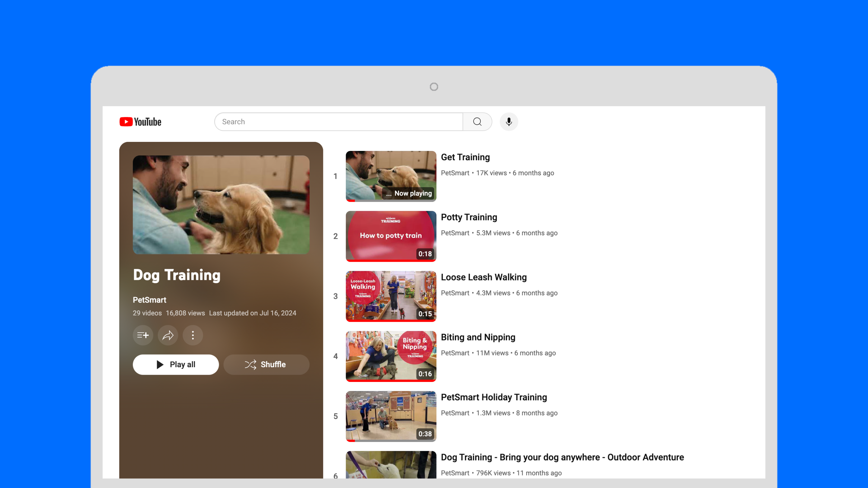868x488 pixels.
Task: Open Biting and Nipping thumbnail
Action: click(x=391, y=356)
